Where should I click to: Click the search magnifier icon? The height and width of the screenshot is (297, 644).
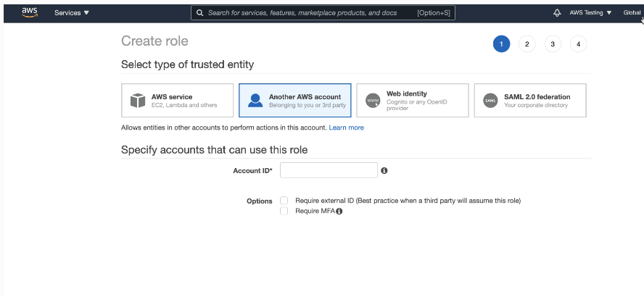[x=200, y=12]
